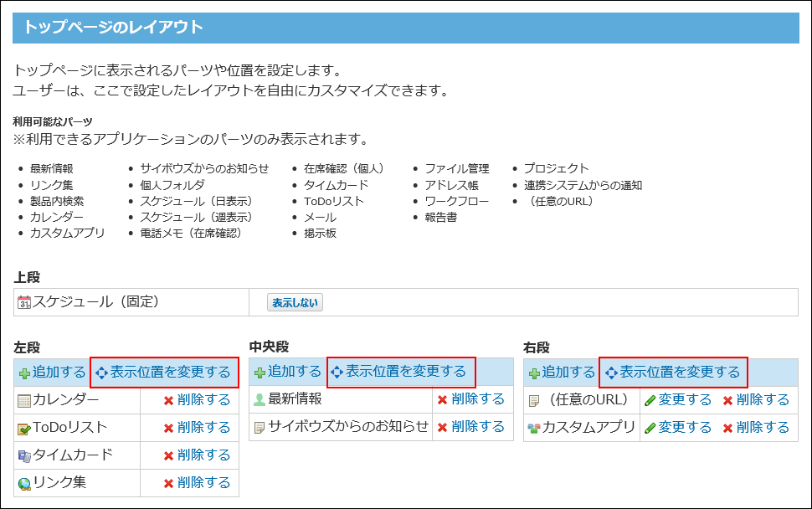Click 削除する link for タイムカード
812x509 pixels.
coord(203,455)
